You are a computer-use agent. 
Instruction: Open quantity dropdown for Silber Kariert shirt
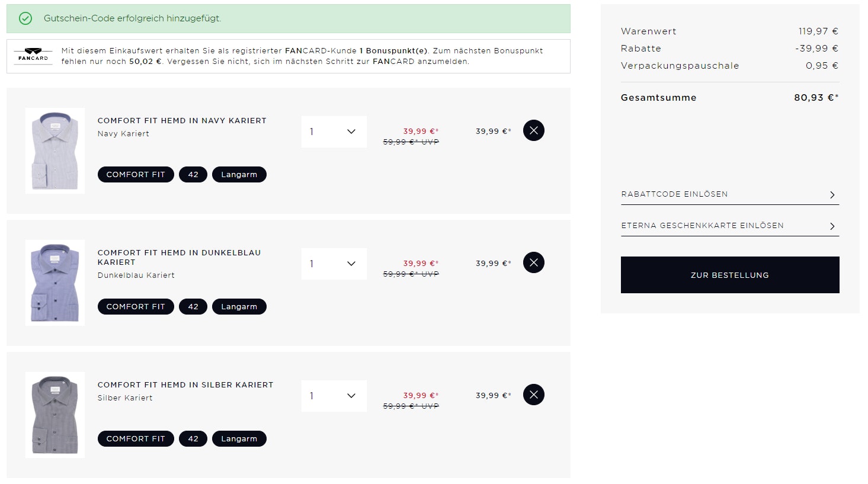click(x=334, y=396)
